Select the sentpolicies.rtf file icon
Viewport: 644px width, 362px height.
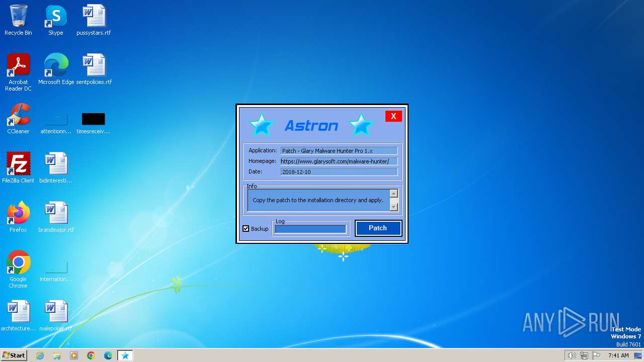[x=94, y=69]
